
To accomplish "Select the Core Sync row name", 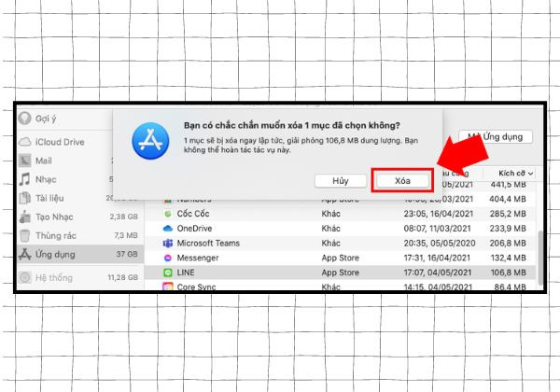I will 196,287.
